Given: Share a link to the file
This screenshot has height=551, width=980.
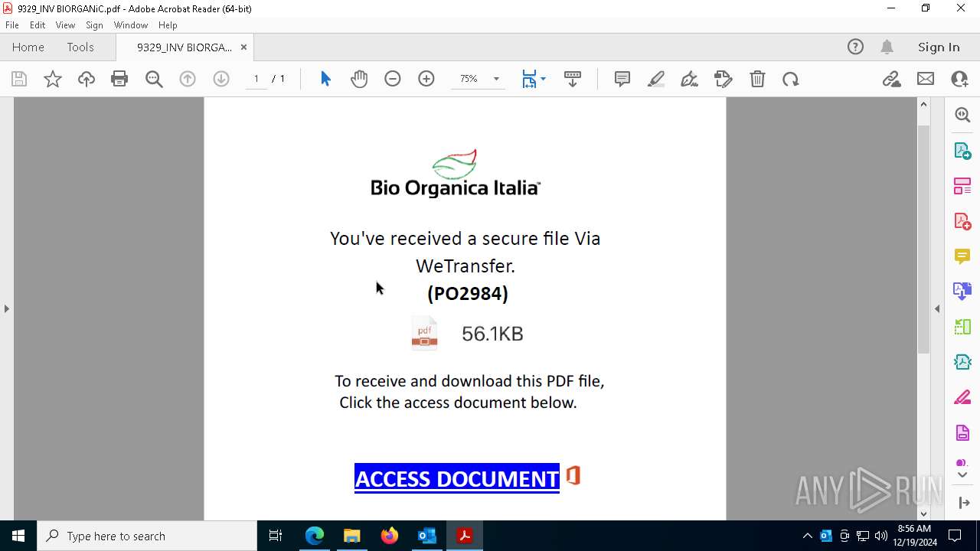Looking at the screenshot, I should pyautogui.click(x=892, y=79).
